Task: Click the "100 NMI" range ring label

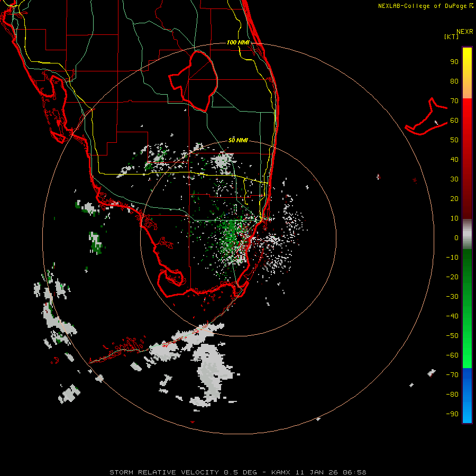Action: [x=238, y=42]
